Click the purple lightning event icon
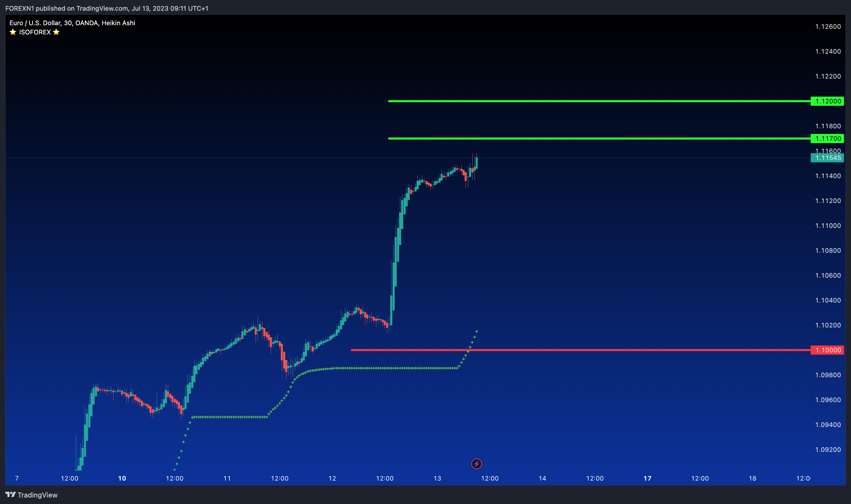Viewport: 851px width, 504px height. (477, 464)
